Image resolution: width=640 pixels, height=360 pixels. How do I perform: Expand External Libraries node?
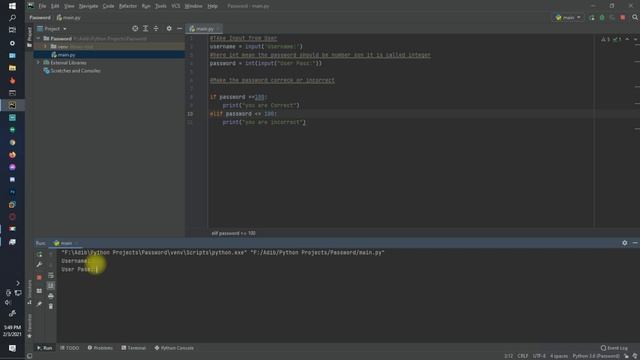39,63
